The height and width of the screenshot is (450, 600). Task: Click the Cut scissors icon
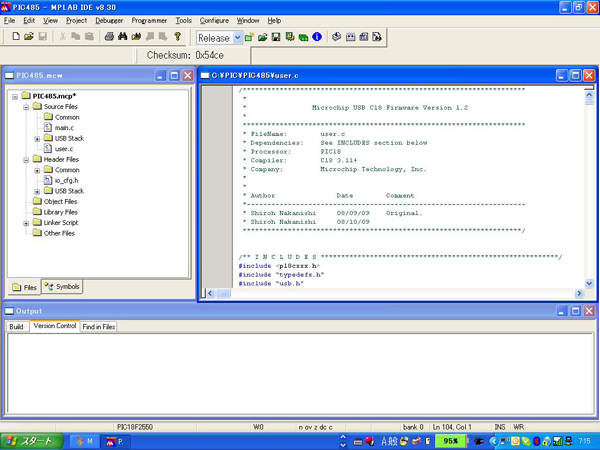(x=63, y=37)
